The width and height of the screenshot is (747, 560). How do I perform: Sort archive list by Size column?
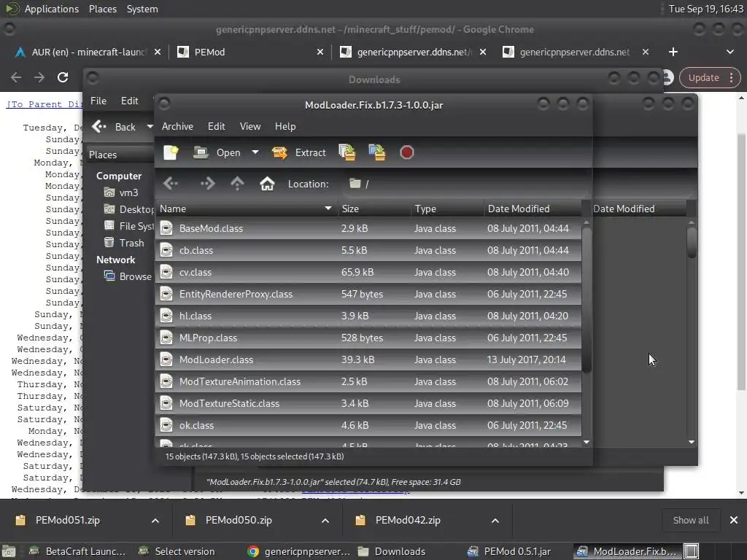374,209
